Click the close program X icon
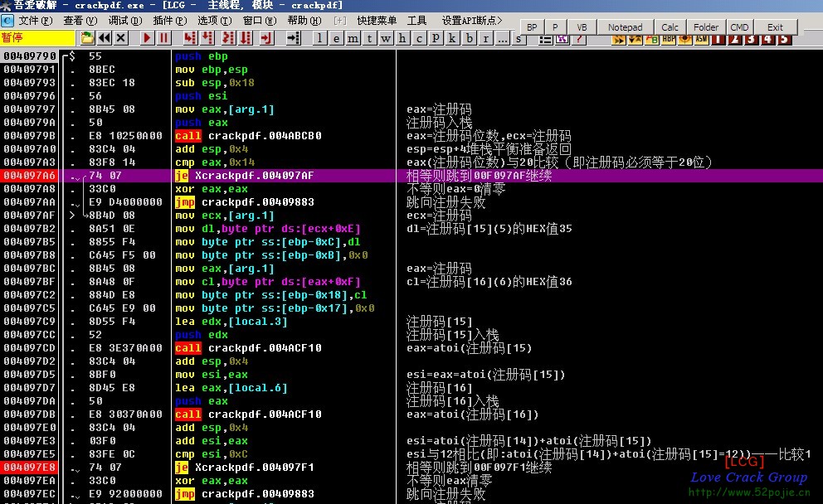 (x=121, y=38)
